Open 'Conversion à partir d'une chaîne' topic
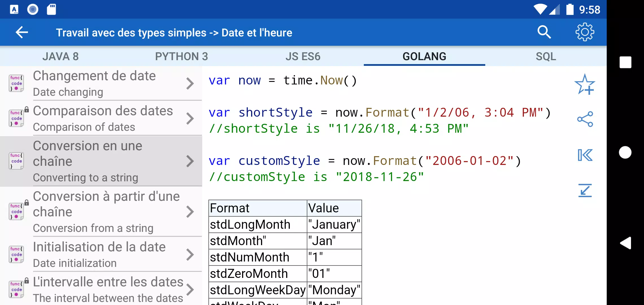Viewport: 644px width, 305px height. (x=101, y=212)
